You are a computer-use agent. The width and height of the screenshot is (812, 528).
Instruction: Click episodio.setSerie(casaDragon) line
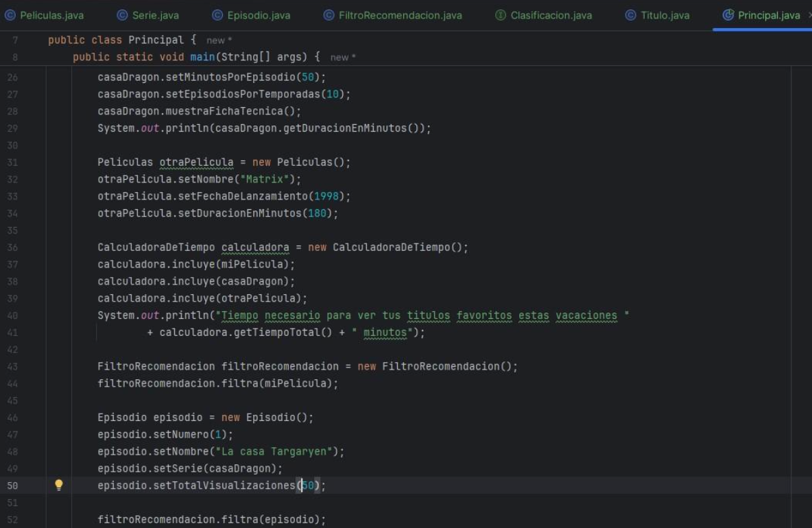[x=190, y=468]
